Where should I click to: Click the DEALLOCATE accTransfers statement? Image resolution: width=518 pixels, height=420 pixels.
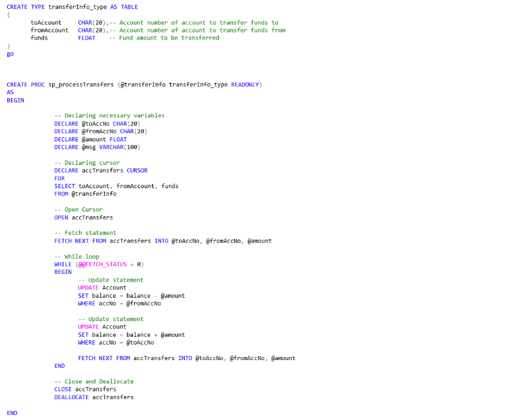pyautogui.click(x=94, y=397)
